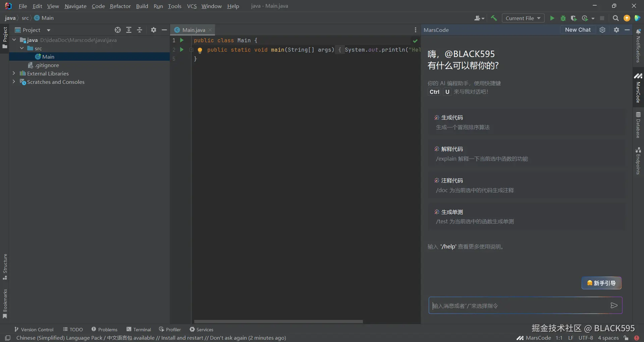This screenshot has height=342, width=644.
Task: Toggle the Endpoints side tool window
Action: (x=638, y=161)
